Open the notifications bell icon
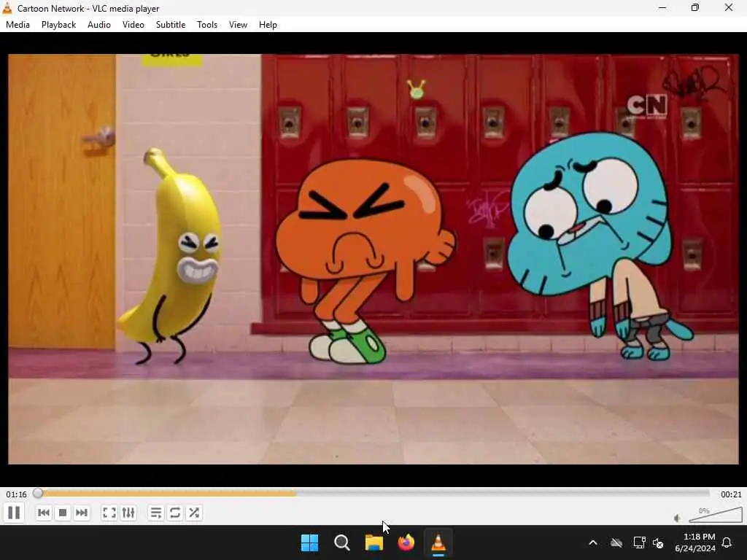This screenshot has width=747, height=560. 727,542
